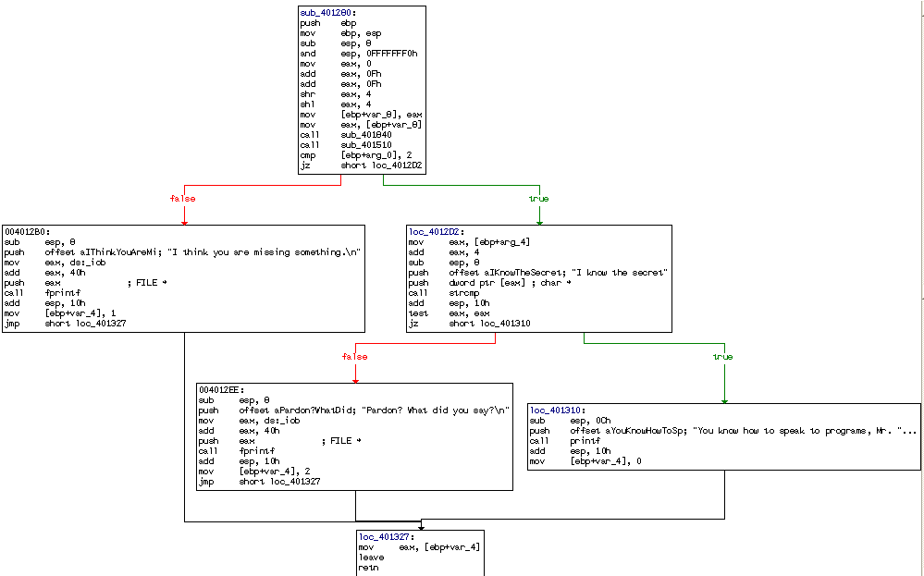Click the 'call strcmp' instruction
Screen dimensions: 924x576
pyautogui.click(x=444, y=293)
